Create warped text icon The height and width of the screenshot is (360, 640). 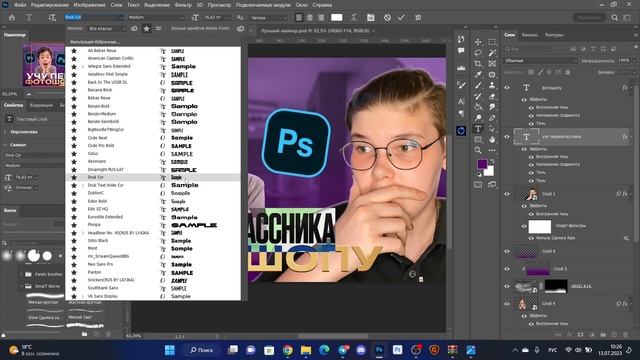354,18
